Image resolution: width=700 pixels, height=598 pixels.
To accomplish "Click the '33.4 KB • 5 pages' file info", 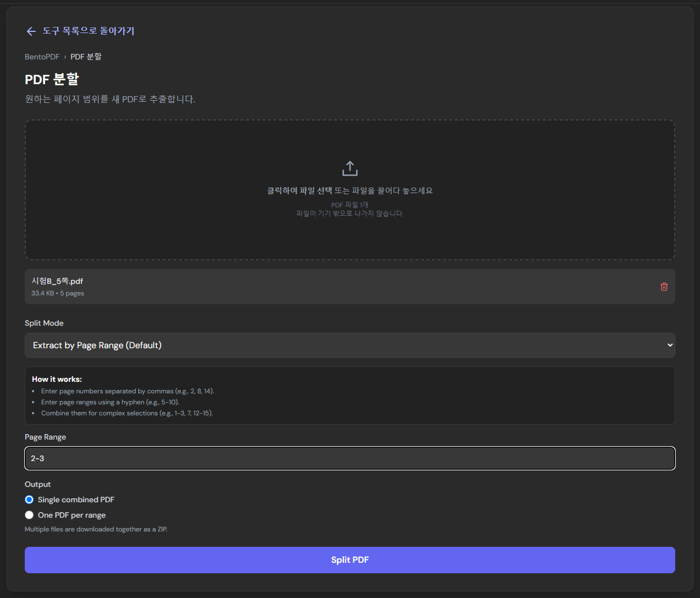I will [x=58, y=293].
